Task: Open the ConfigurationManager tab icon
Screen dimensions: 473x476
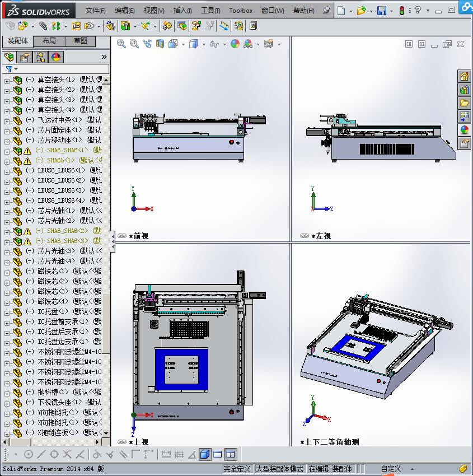Action: (x=40, y=57)
